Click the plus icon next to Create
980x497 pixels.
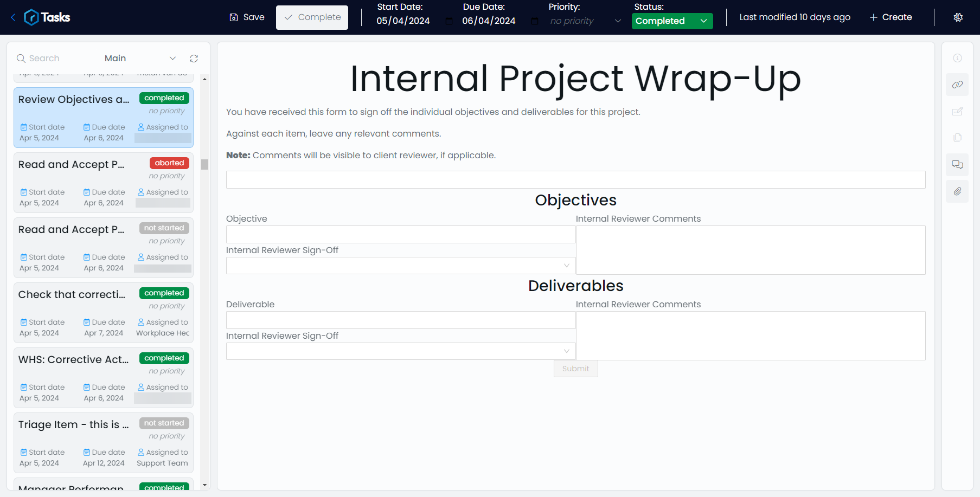click(x=874, y=17)
